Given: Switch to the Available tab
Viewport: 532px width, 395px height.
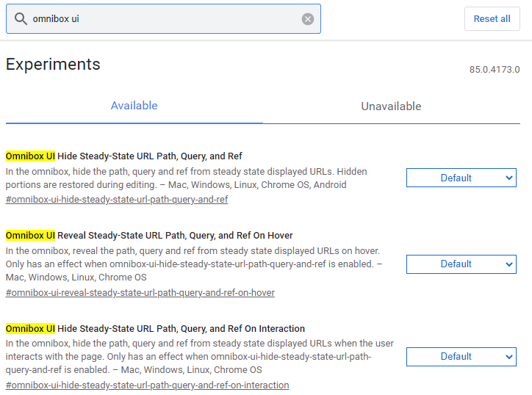Looking at the screenshot, I should [x=134, y=106].
